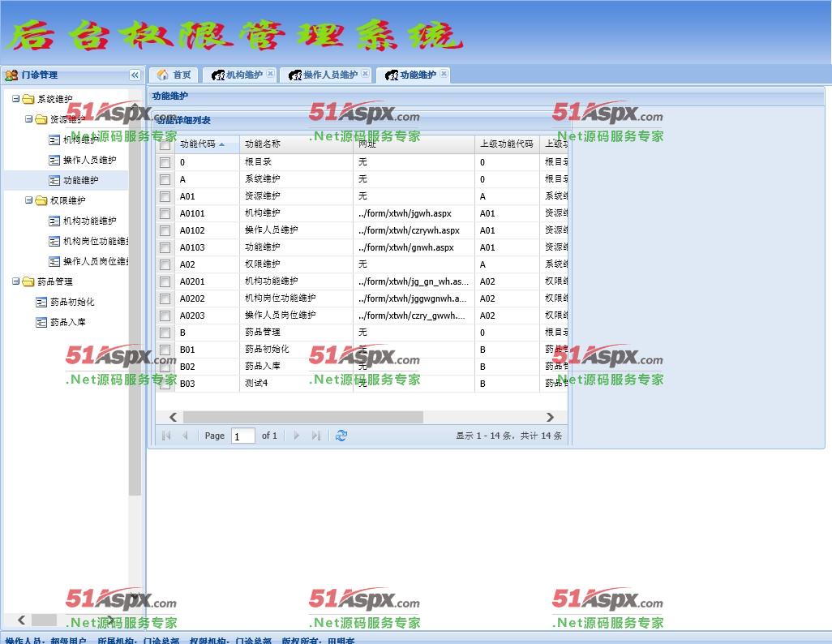
Task: Click the 药品初始化 tree leaf icon
Action: pyautogui.click(x=41, y=302)
